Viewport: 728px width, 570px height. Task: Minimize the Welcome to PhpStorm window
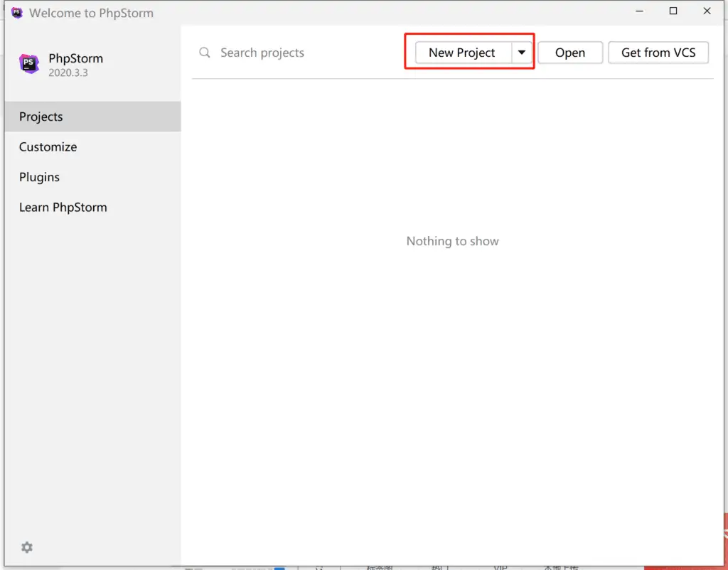(x=639, y=11)
